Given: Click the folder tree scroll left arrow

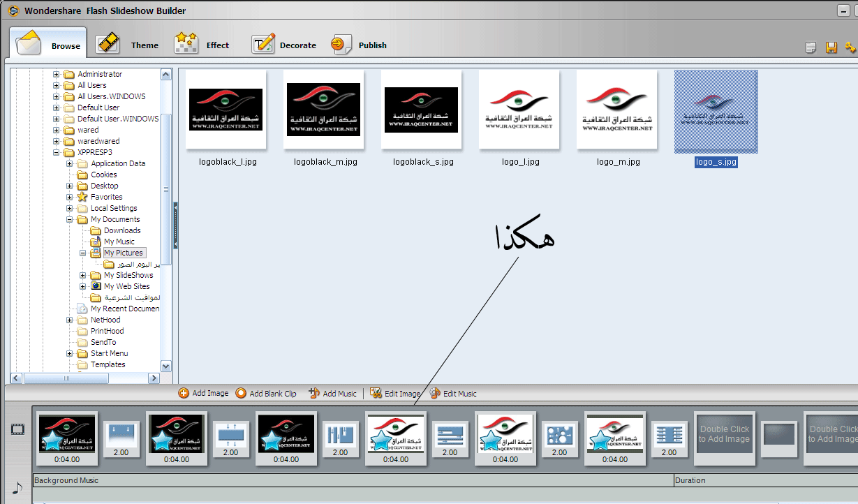Looking at the screenshot, I should [17, 378].
